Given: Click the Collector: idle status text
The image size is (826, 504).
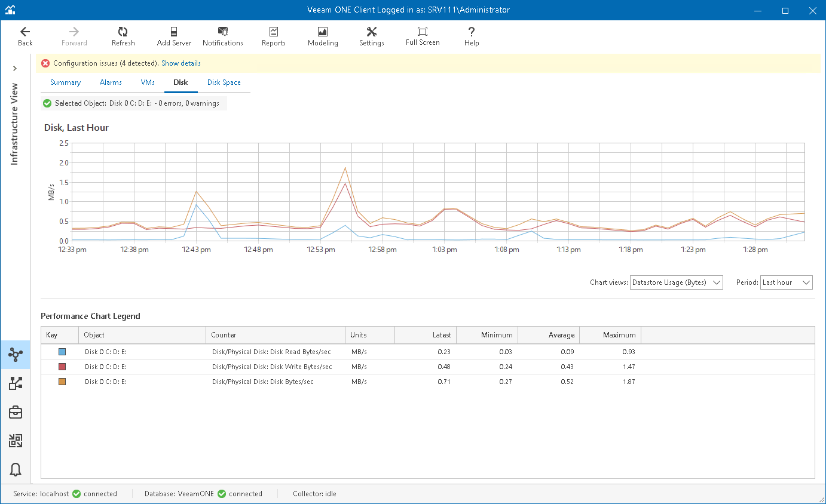Looking at the screenshot, I should pyautogui.click(x=314, y=494).
